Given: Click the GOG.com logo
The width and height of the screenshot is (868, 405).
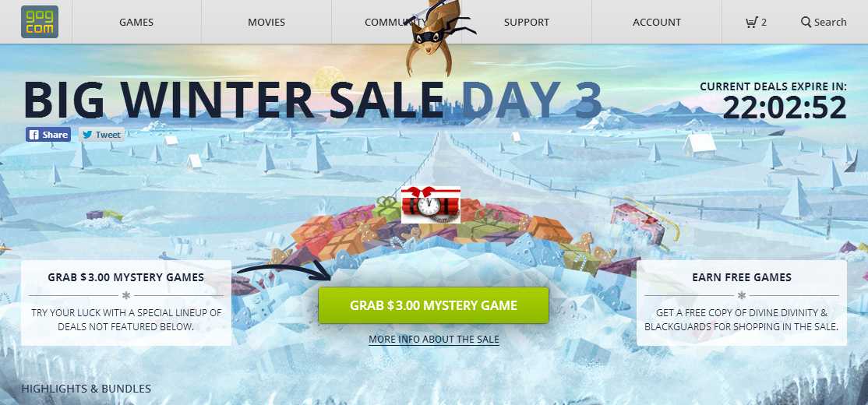Looking at the screenshot, I should click(x=40, y=22).
